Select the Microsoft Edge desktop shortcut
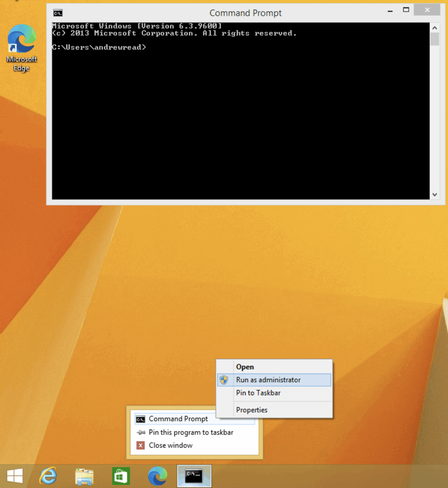Image resolution: width=448 pixels, height=488 pixels. coord(21,48)
